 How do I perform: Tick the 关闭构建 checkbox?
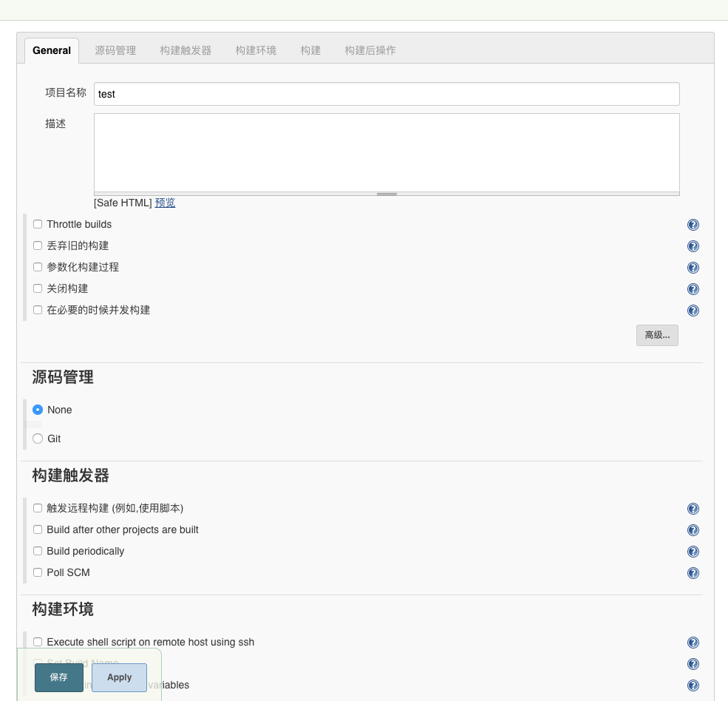pyautogui.click(x=38, y=288)
